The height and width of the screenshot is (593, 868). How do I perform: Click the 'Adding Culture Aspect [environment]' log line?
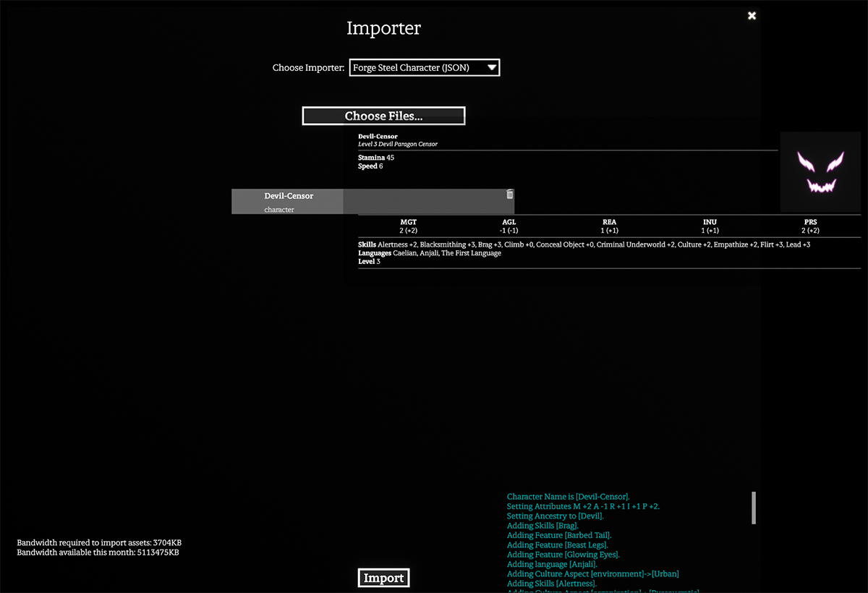coord(593,574)
